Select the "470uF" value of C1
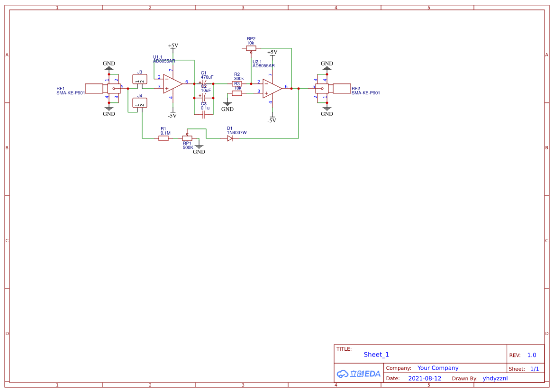Viewport: 554px width, 392px height. (x=207, y=77)
